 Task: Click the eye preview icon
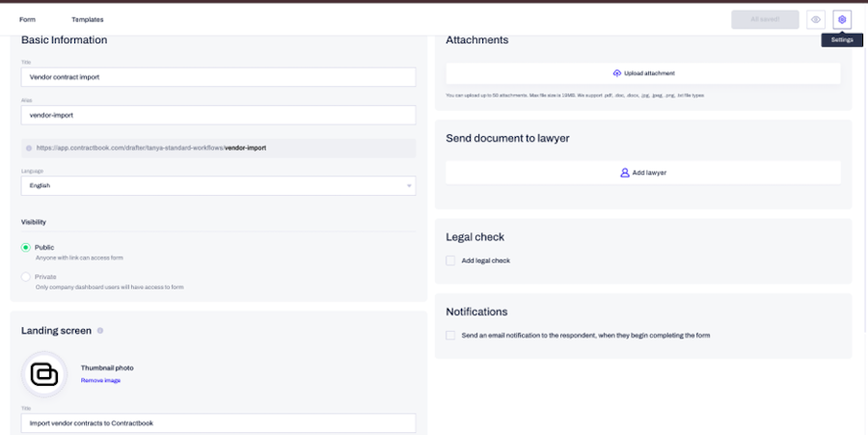pos(815,19)
